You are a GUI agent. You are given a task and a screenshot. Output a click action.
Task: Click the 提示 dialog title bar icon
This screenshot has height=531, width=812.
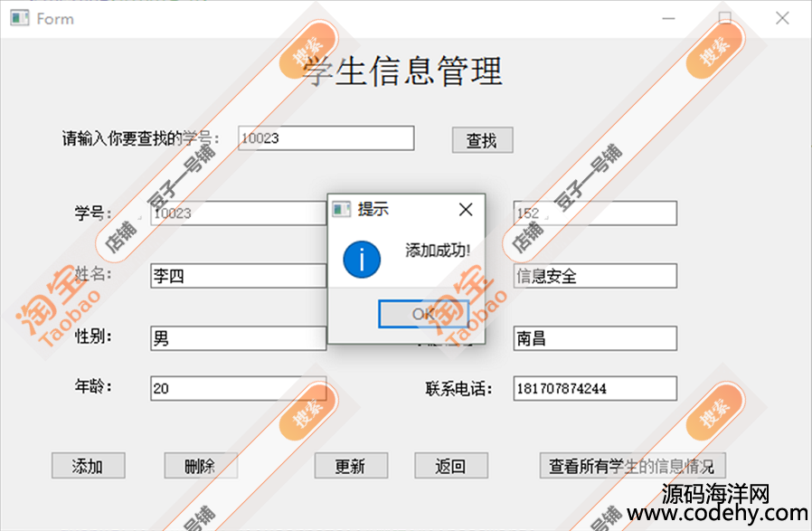341,210
